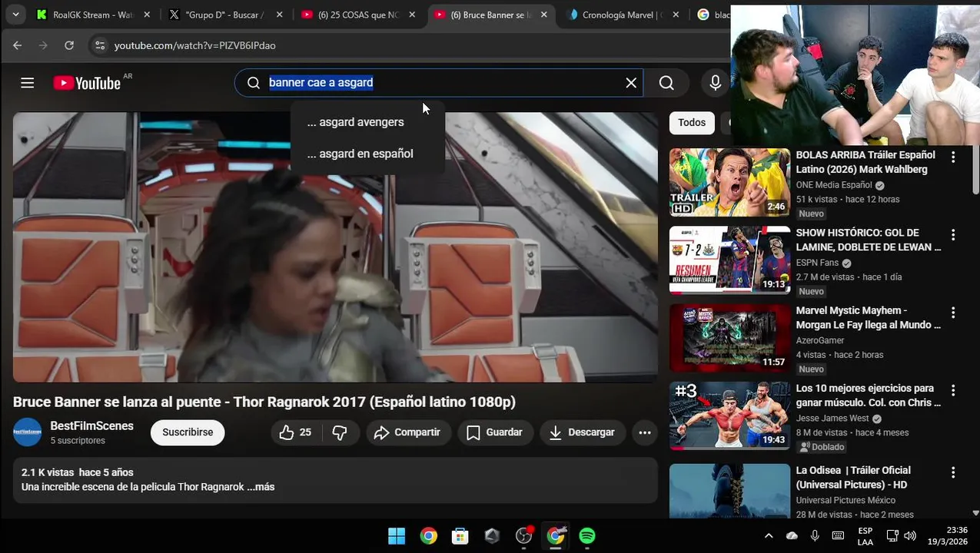Open BestFilmScenes channel avatar
The width and height of the screenshot is (980, 553).
(28, 432)
